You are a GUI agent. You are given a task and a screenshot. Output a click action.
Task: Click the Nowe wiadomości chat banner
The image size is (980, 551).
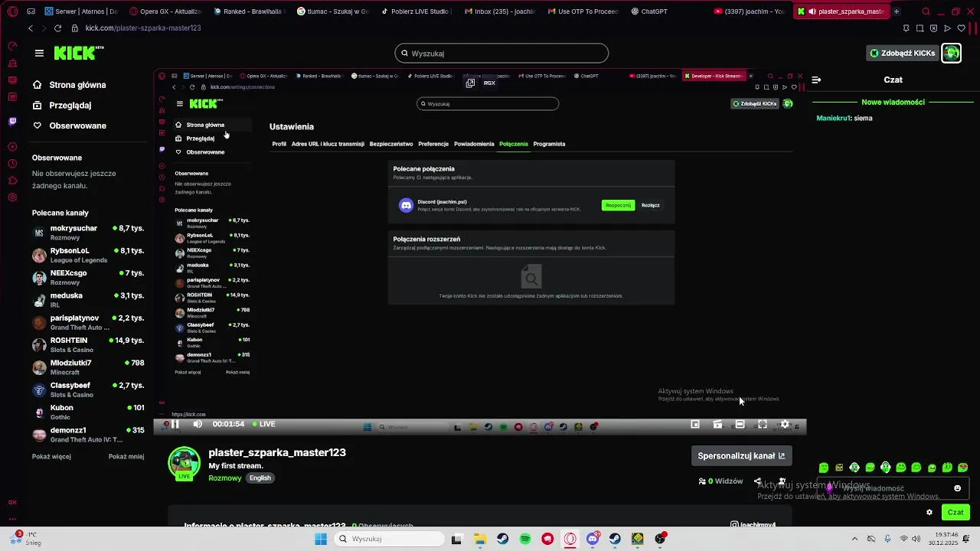[893, 102]
